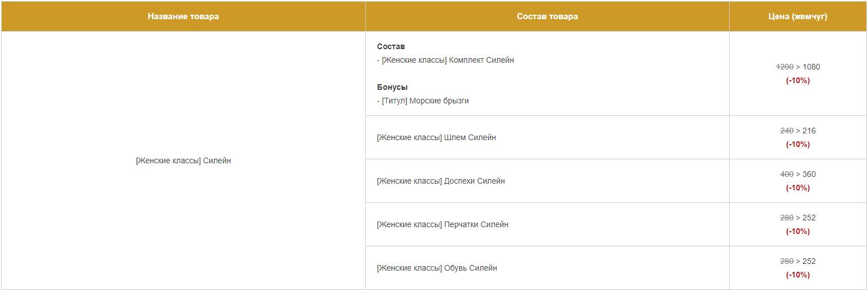Click the bold 'Бонусы' heading
Screen dimensions: 868x291
[x=392, y=87]
